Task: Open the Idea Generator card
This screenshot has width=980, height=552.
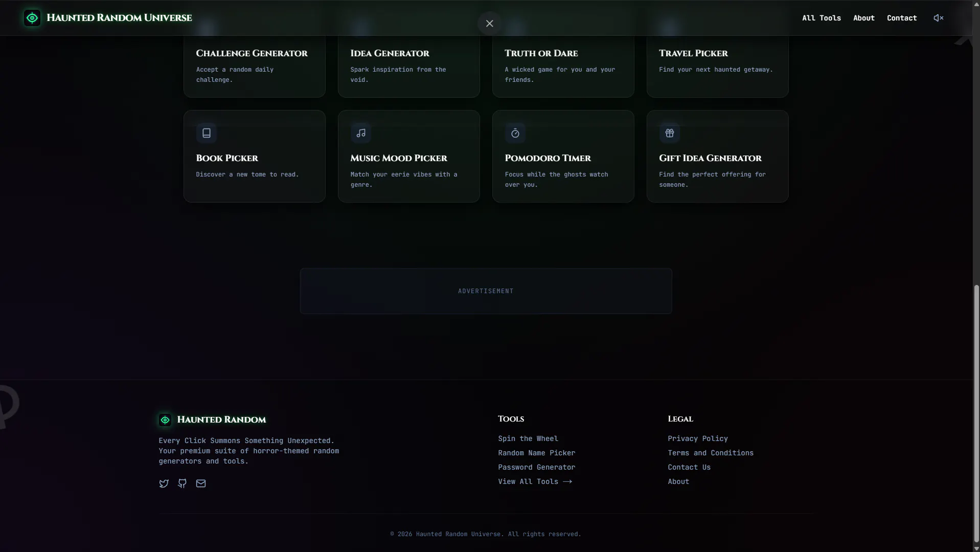Action: click(409, 67)
